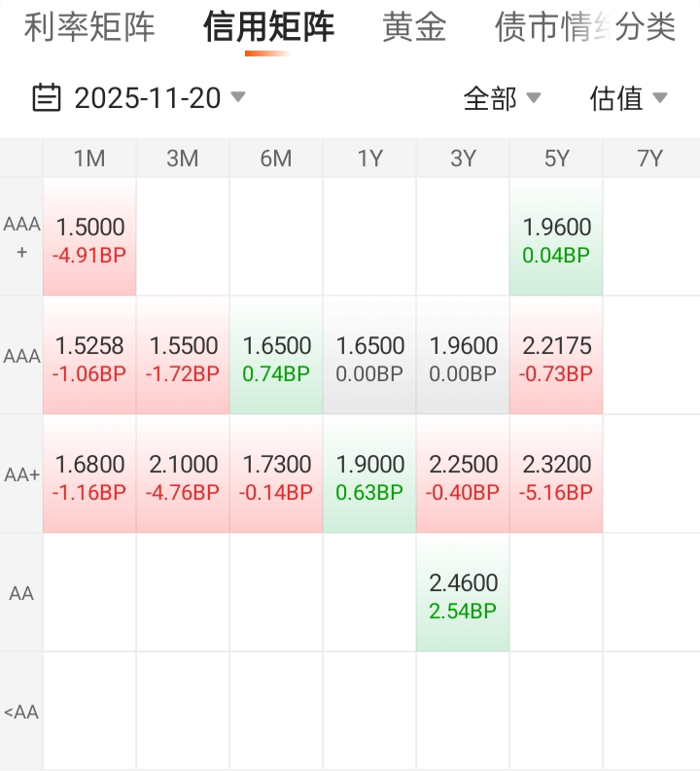Open the 全部 filter dropdown
Image resolution: width=700 pixels, height=771 pixels.
(x=502, y=98)
